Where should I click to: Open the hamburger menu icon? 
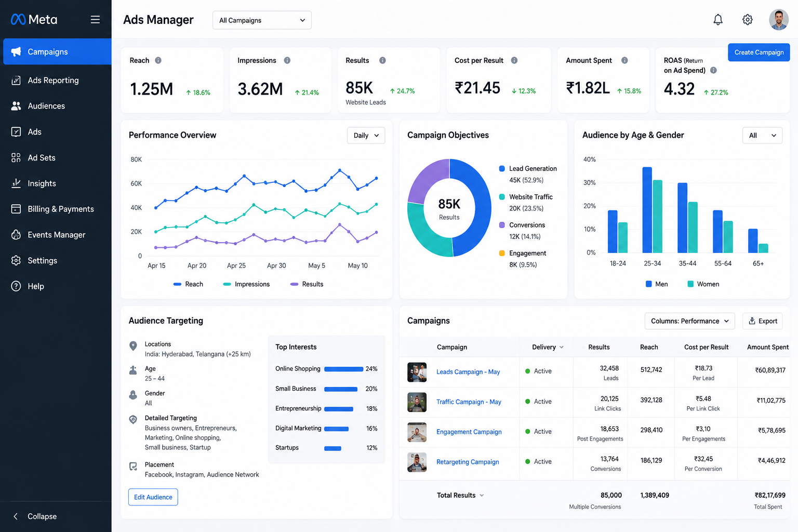[95, 20]
